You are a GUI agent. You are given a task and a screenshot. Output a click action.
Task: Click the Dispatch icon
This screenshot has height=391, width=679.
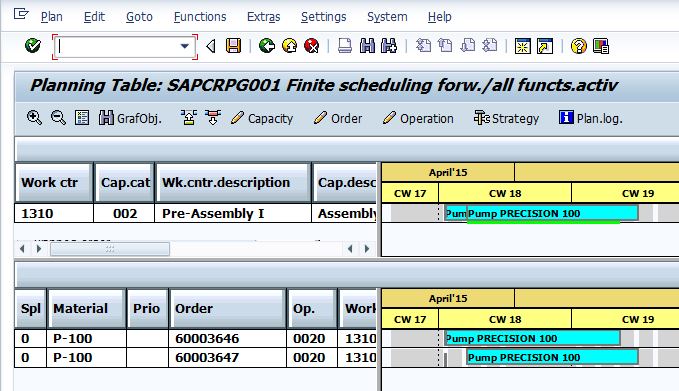pos(188,118)
